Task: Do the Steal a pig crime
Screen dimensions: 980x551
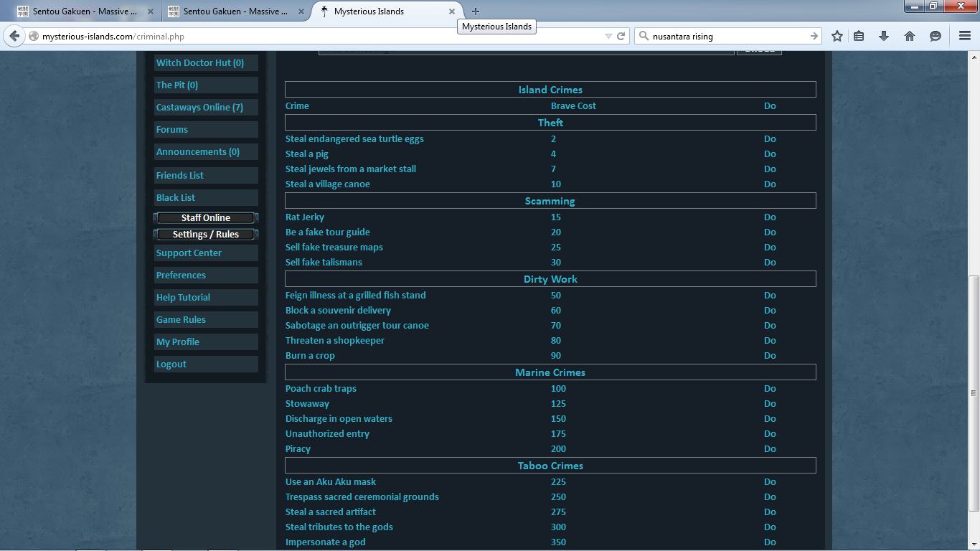Action: 770,154
